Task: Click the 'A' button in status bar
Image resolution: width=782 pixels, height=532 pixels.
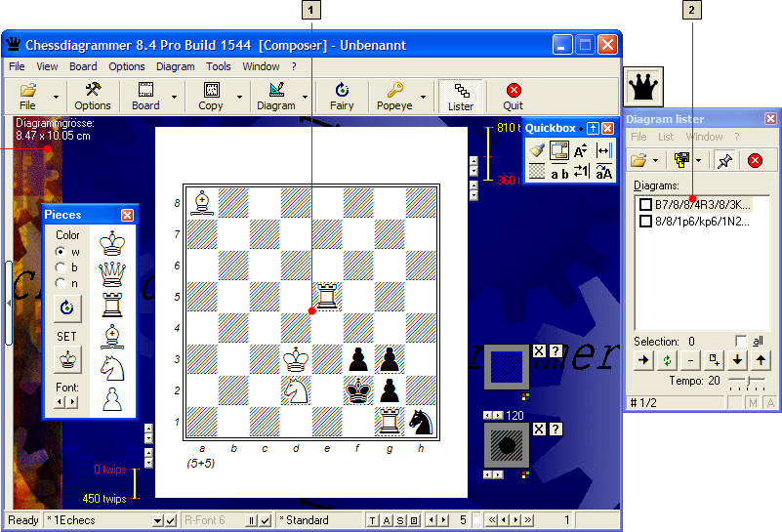Action: point(387,520)
